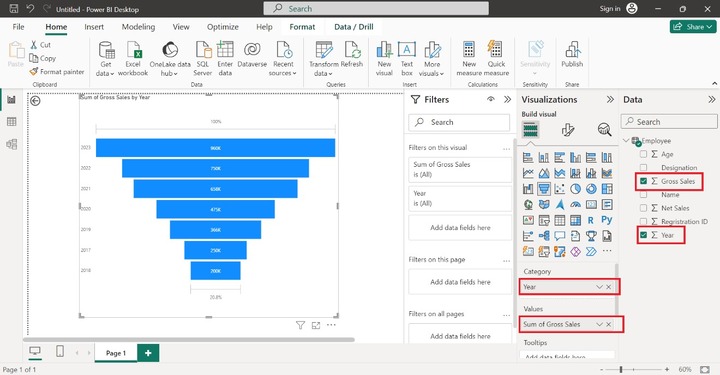Image resolution: width=720 pixels, height=375 pixels.
Task: Click the Share button
Action: (x=693, y=27)
